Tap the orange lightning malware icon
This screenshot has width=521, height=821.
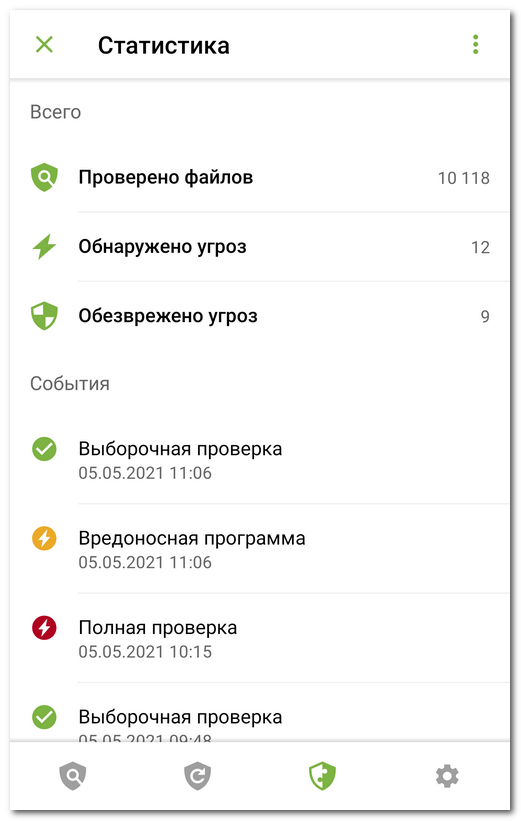(45, 538)
